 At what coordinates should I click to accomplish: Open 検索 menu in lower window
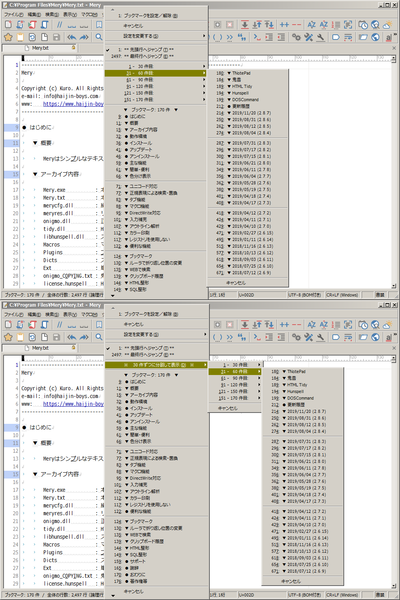52,315
